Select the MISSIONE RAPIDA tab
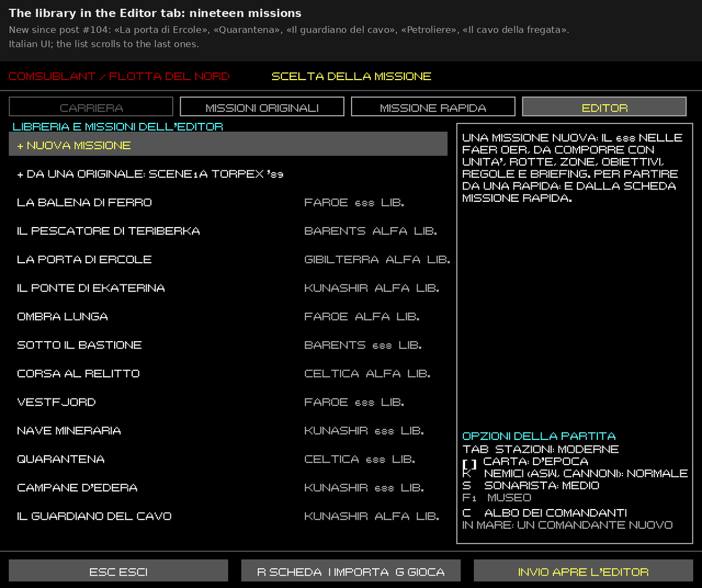The image size is (702, 588). click(x=433, y=106)
